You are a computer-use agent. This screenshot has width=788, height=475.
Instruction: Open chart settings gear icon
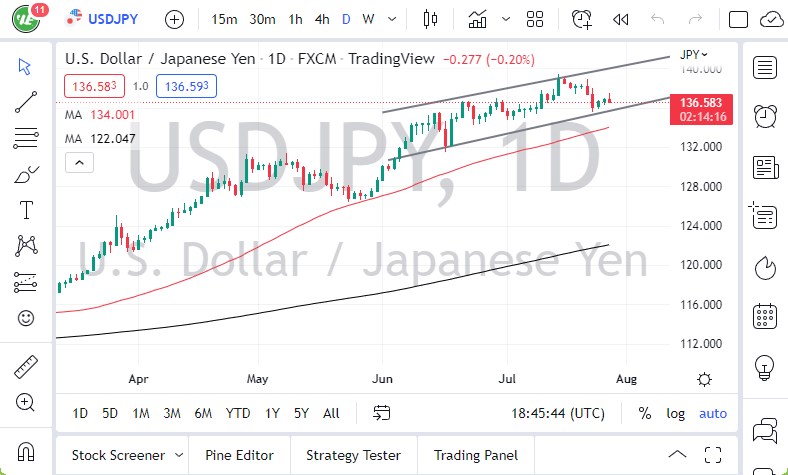(x=705, y=379)
